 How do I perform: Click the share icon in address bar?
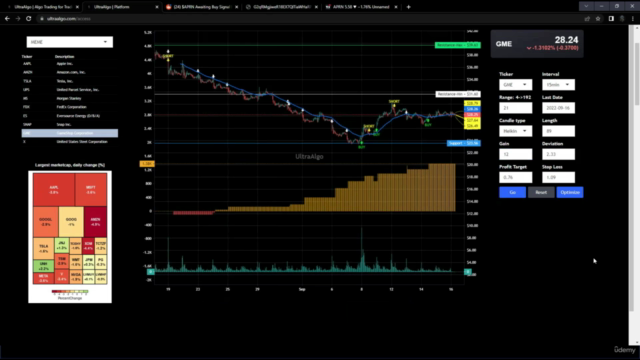(x=587, y=19)
